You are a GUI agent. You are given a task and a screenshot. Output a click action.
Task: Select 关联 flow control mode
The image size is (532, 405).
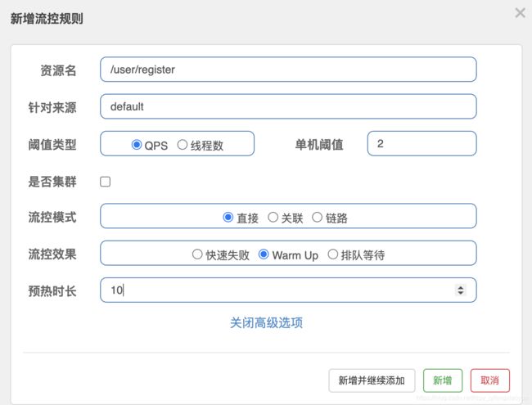coord(273,218)
